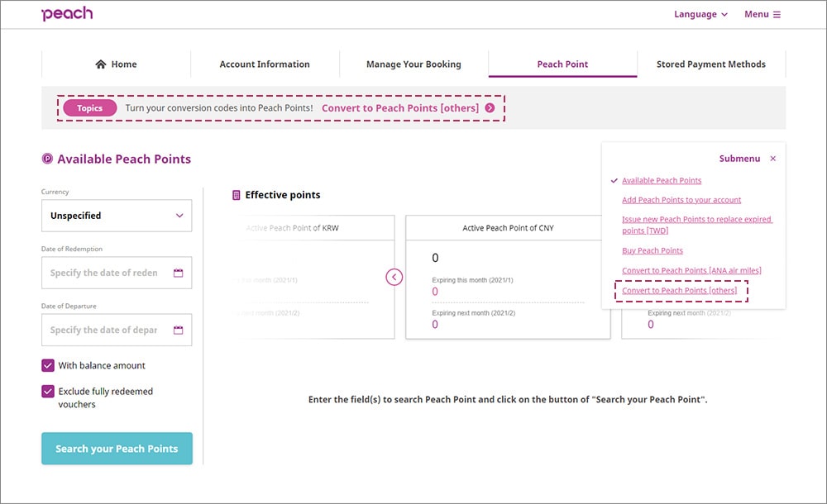This screenshot has width=827, height=504.
Task: Toggle Exclude fully redeemed vouchers checkbox
Action: tap(48, 391)
